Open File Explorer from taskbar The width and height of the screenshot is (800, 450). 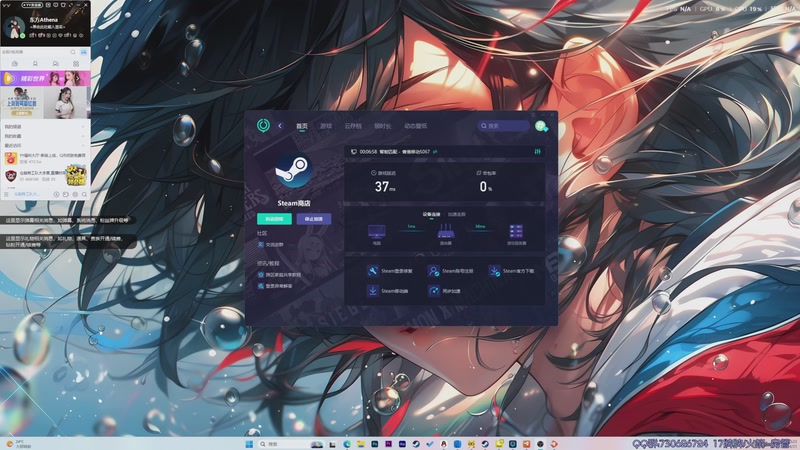click(361, 444)
